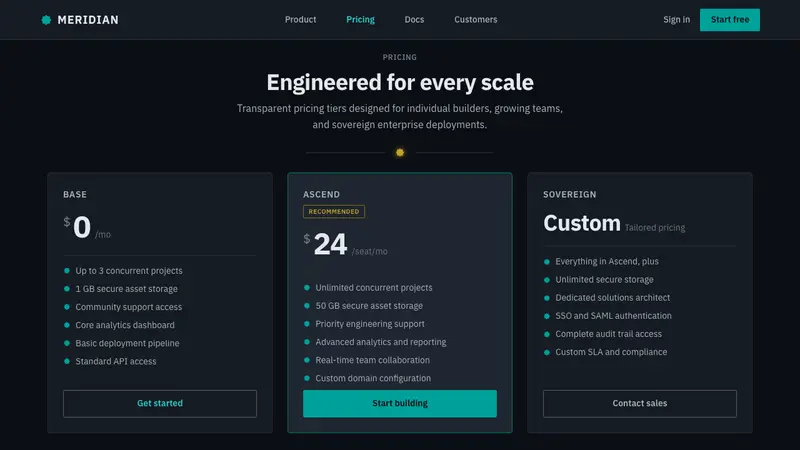Image resolution: width=800 pixels, height=450 pixels.
Task: Click 'Basic deployment pipeline'
Action: (128, 343)
